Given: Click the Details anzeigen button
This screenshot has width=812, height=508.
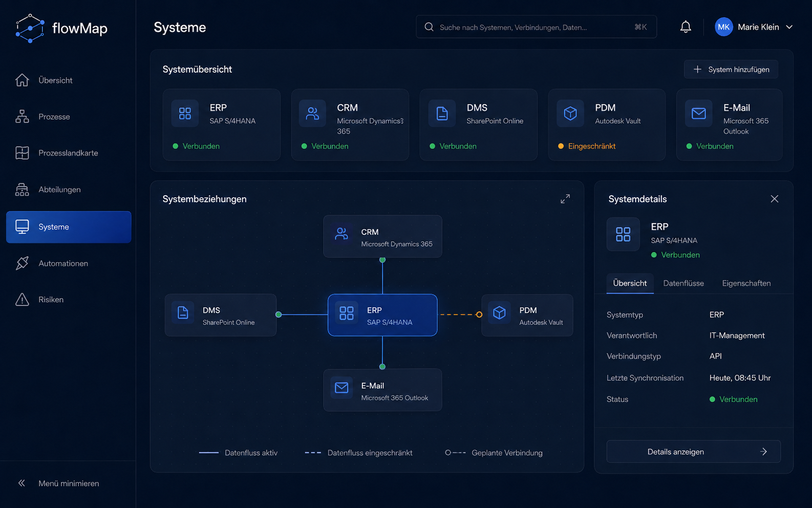Looking at the screenshot, I should click(x=693, y=452).
